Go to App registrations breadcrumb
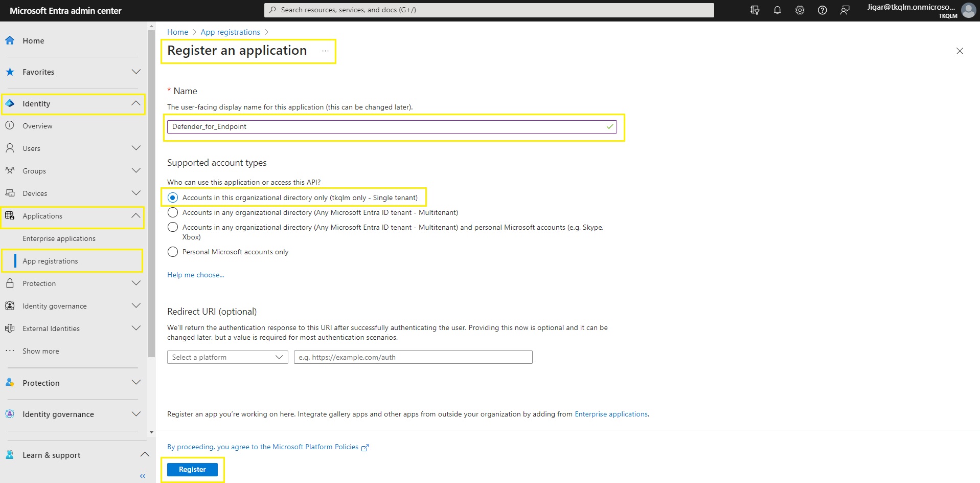 [x=230, y=32]
